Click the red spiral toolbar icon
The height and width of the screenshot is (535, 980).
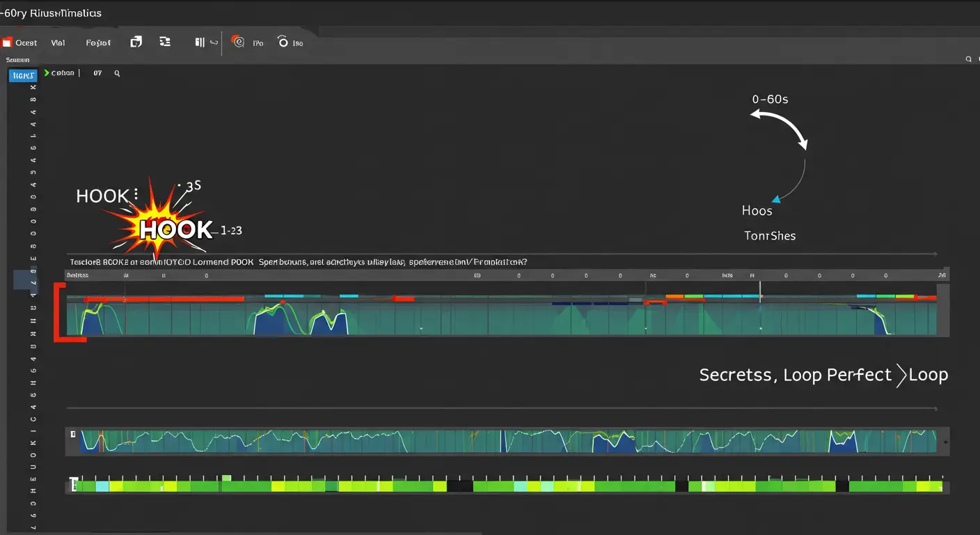point(237,42)
